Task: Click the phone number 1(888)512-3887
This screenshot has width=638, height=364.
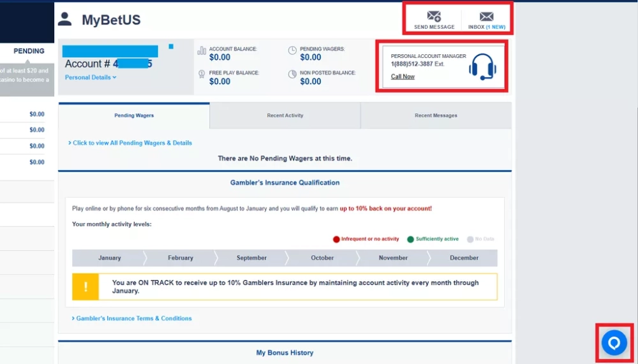Action: 412,64
